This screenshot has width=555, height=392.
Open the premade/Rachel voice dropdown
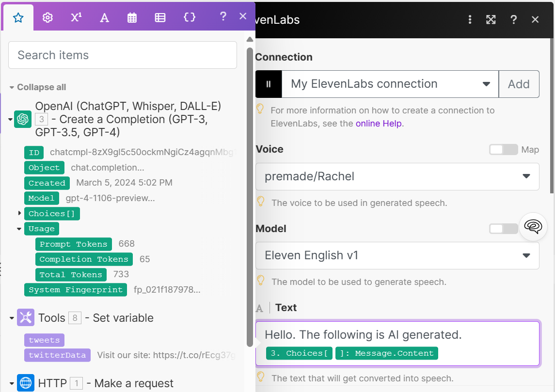397,176
